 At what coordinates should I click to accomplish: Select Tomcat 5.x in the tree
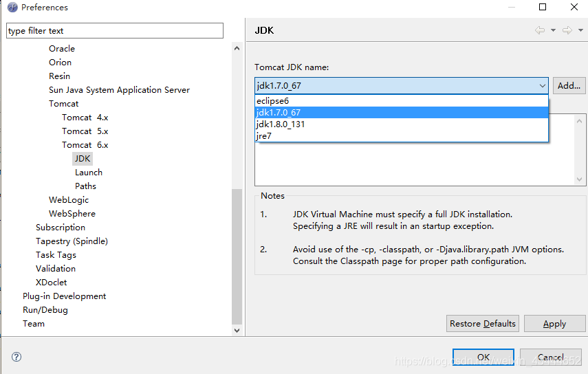[x=85, y=131]
